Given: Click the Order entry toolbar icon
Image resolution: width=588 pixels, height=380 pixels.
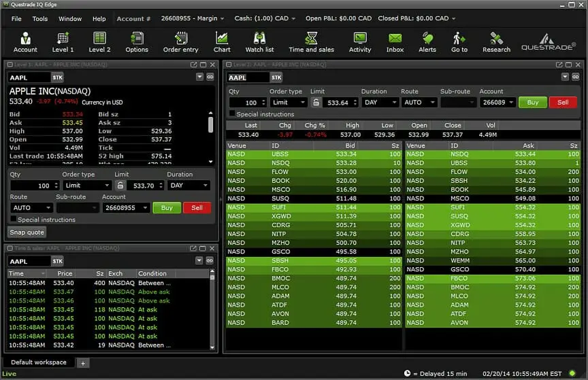Looking at the screenshot, I should [180, 42].
